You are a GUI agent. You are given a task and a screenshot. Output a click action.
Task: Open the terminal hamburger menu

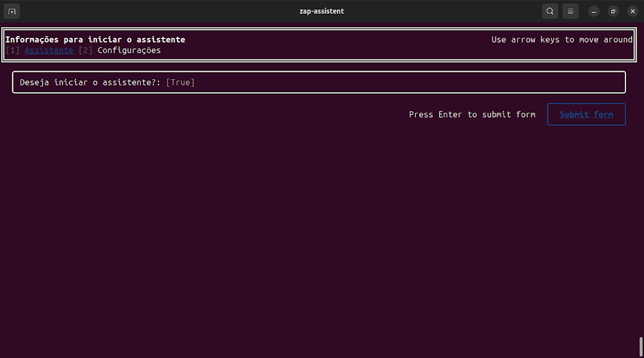[570, 11]
